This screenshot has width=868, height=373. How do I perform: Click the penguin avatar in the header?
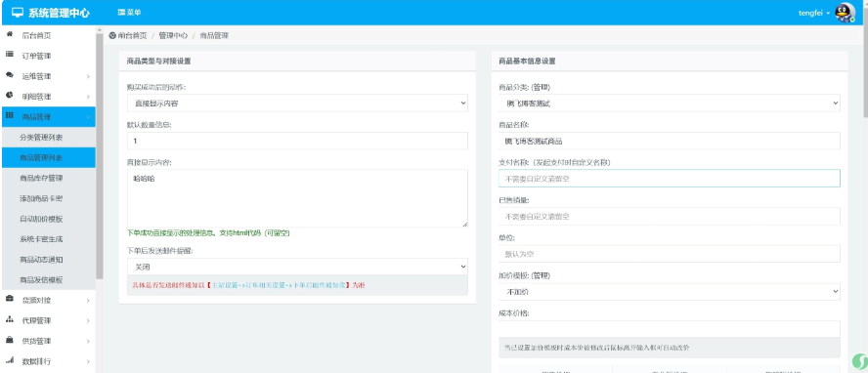(x=845, y=13)
